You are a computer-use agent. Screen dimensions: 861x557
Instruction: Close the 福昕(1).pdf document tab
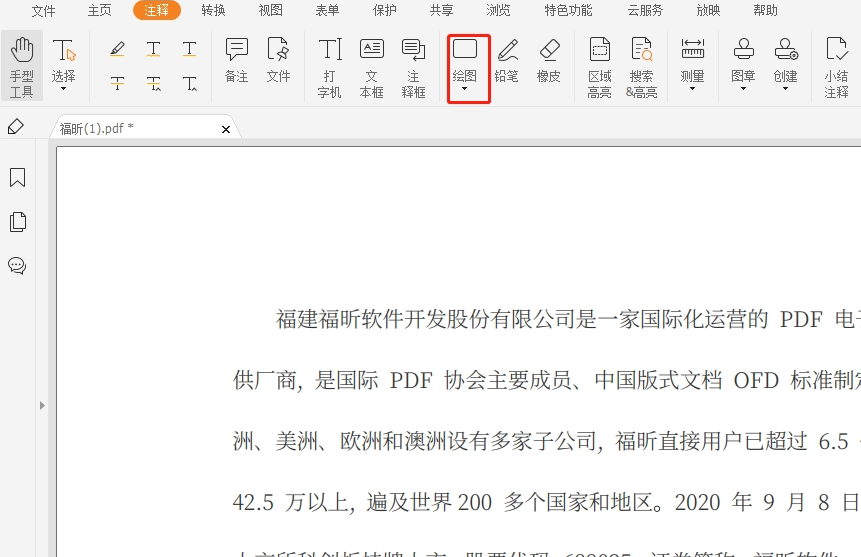click(226, 129)
